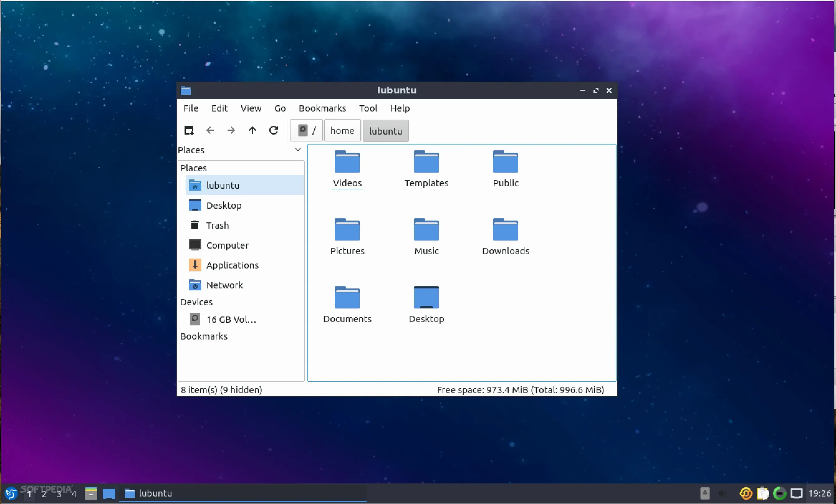Open Trash in the sidebar
The image size is (836, 504).
tap(245, 225)
